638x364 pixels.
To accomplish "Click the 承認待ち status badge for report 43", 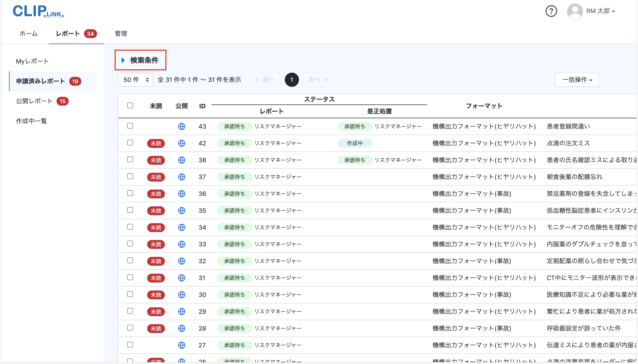I will point(234,126).
